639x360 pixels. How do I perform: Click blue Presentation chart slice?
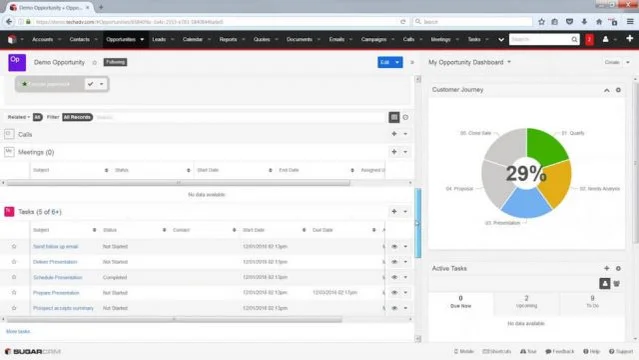[x=526, y=203]
